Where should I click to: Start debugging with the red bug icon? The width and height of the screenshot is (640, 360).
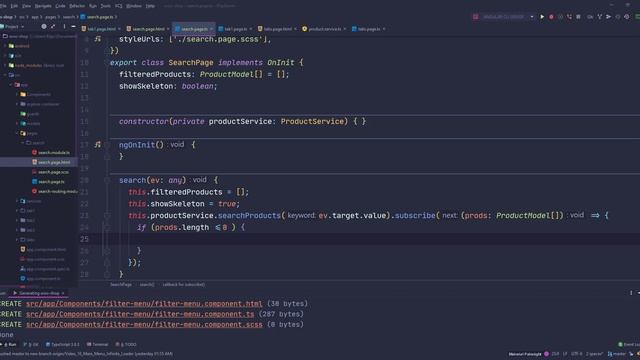551,17
